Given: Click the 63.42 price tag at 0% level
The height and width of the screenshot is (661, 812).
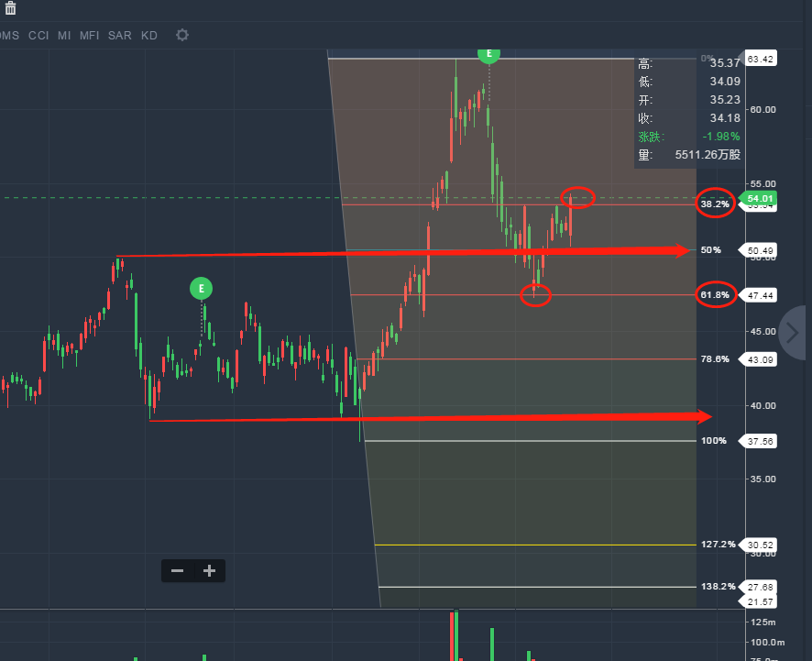Looking at the screenshot, I should click(x=761, y=59).
